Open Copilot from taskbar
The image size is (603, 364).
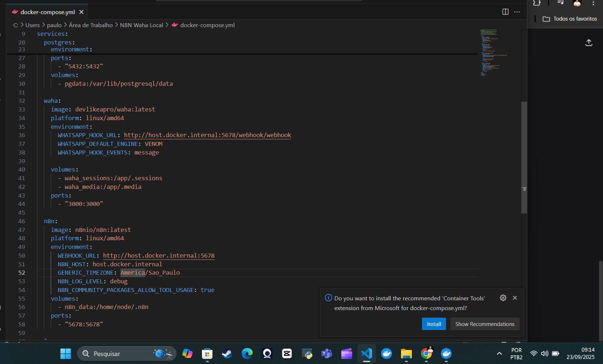coord(187,354)
